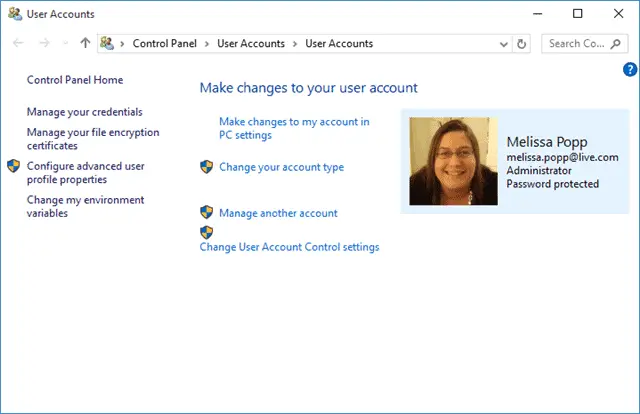This screenshot has width=640, height=414.
Task: Focus the Search Control Panel field
Action: click(x=584, y=44)
